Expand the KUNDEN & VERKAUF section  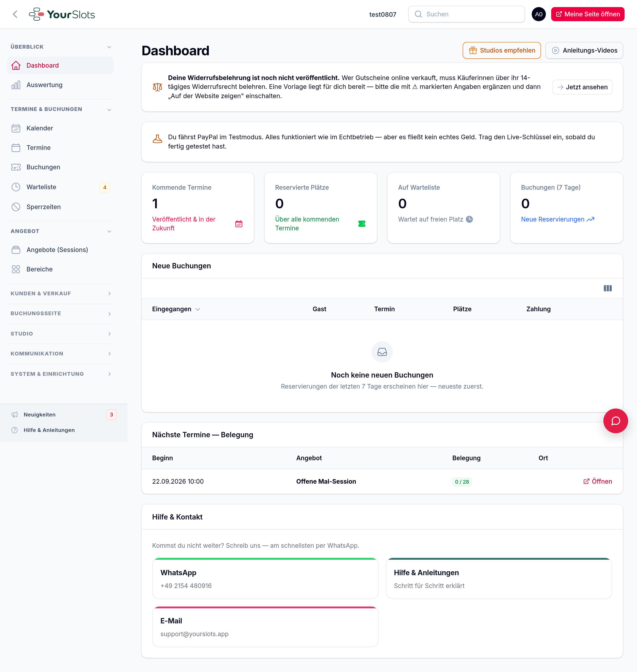pyautogui.click(x=60, y=293)
